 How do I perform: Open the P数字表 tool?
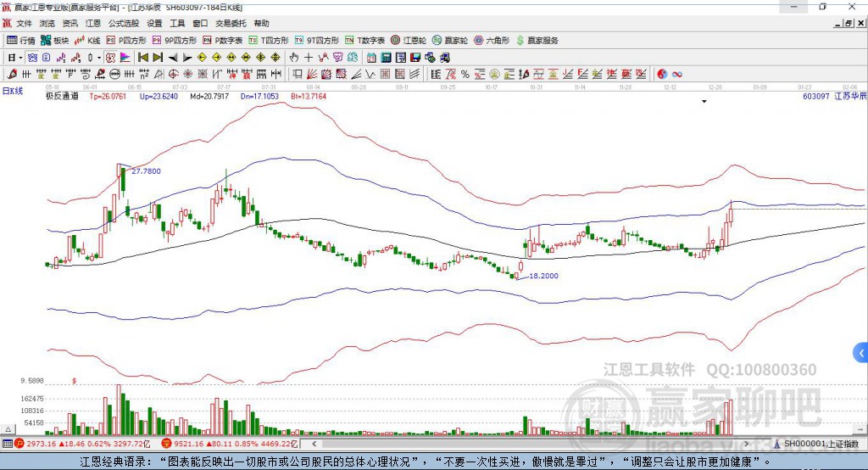click(223, 41)
